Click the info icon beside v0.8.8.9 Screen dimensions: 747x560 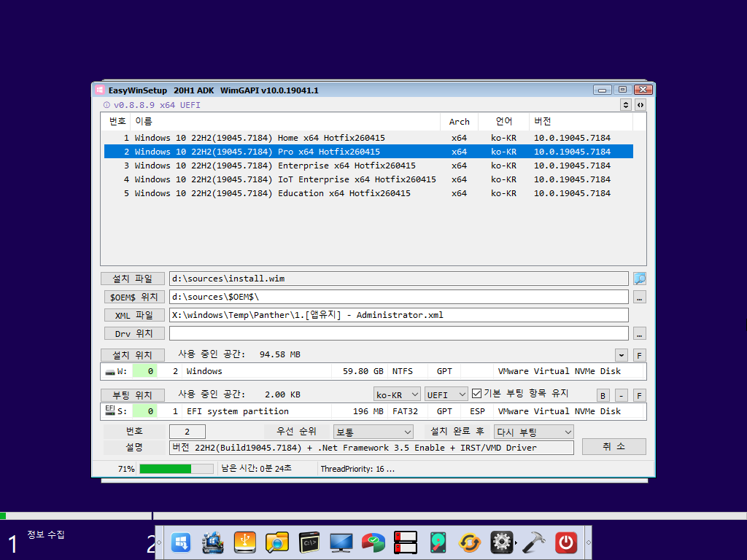pos(107,105)
